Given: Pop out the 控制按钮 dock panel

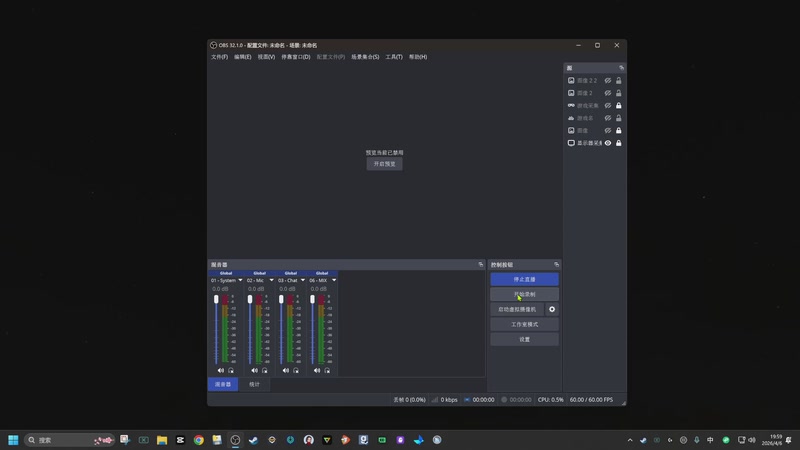Looking at the screenshot, I should tap(556, 264).
